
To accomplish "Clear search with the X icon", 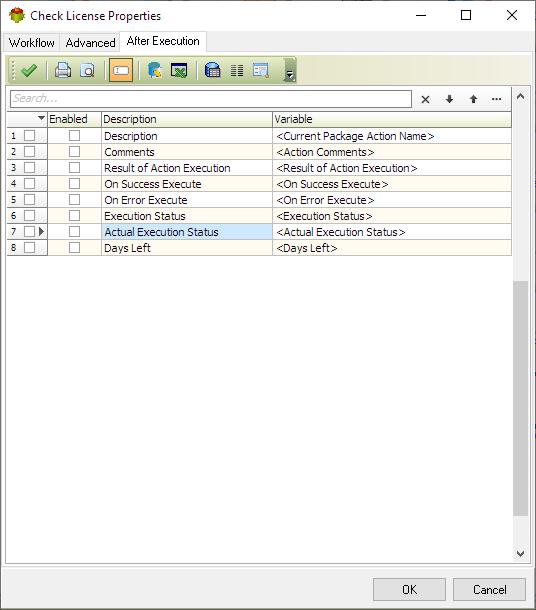I will tap(426, 99).
